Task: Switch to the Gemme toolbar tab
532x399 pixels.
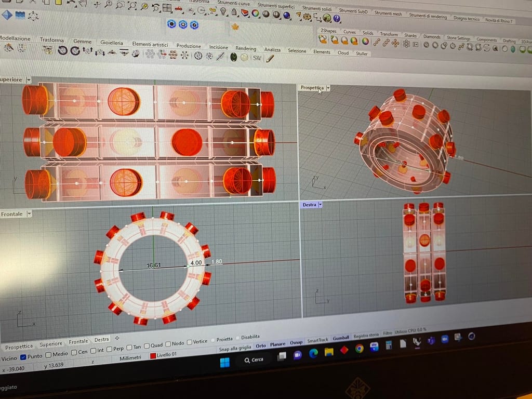Action: point(83,41)
